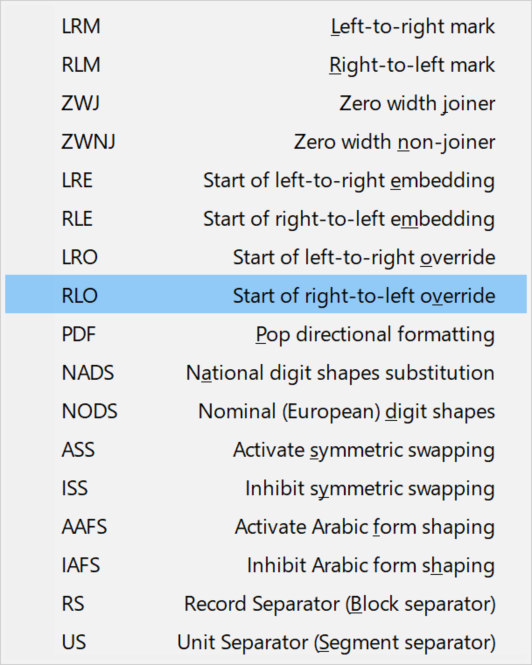The height and width of the screenshot is (665, 532).
Task: Insert LRO Start of left-to-right override
Action: pos(266,257)
